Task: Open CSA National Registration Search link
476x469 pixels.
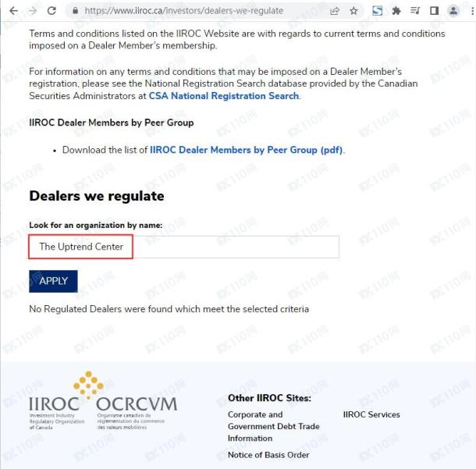Action: [x=224, y=96]
